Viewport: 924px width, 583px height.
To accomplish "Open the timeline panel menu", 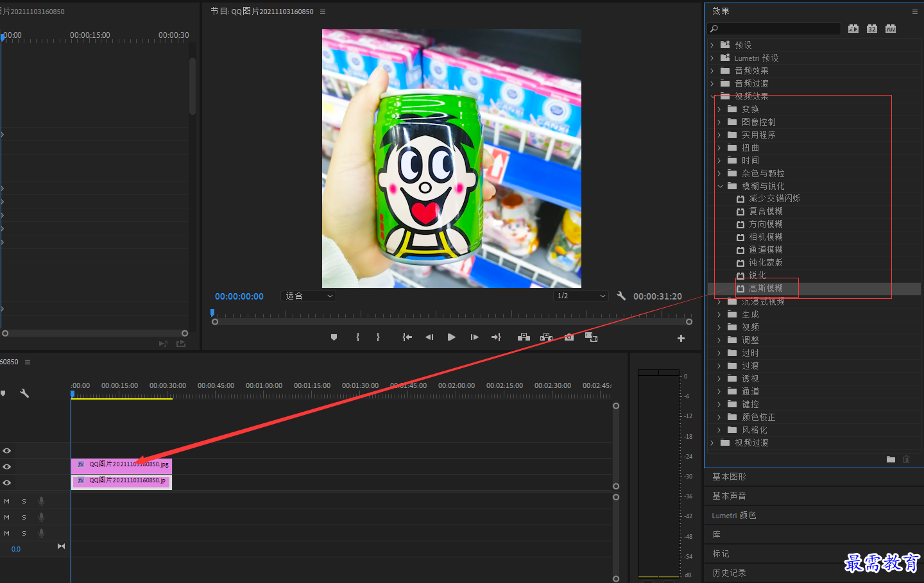I will point(28,362).
